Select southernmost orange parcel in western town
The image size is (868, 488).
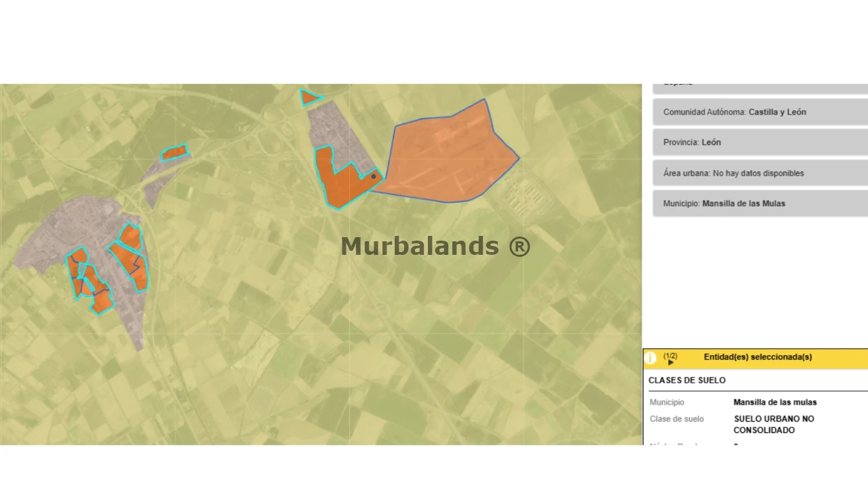[x=102, y=302]
